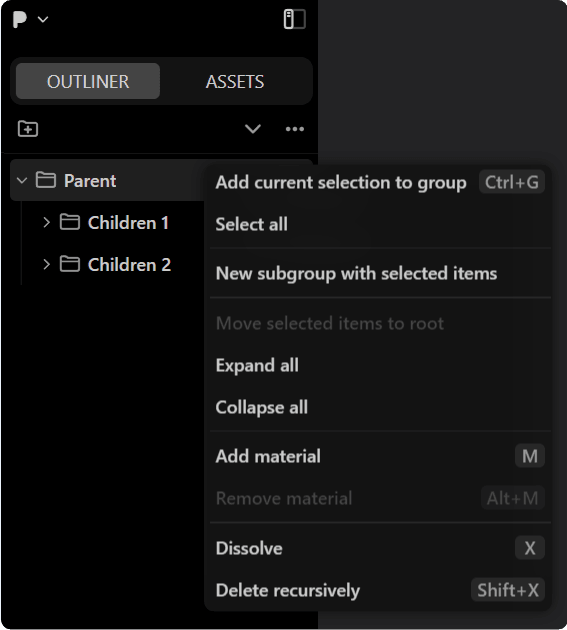567x630 pixels.
Task: Collapse the Parent group
Action: click(22, 181)
